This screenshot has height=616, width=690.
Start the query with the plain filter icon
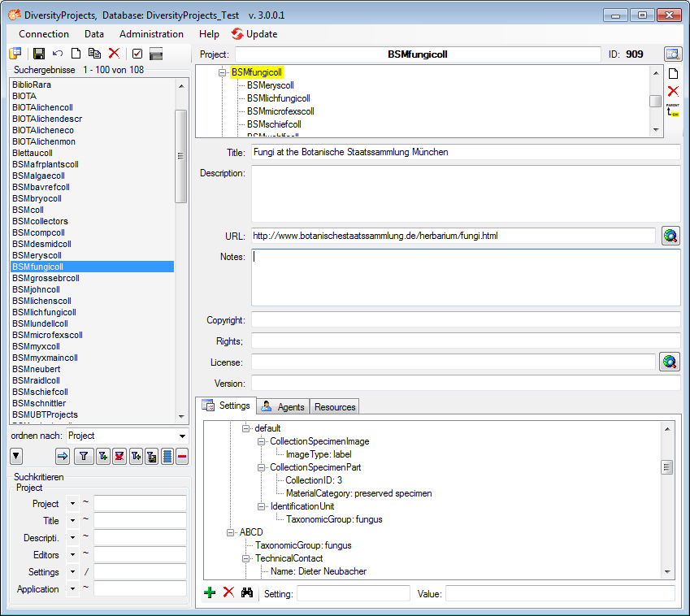pyautogui.click(x=84, y=456)
